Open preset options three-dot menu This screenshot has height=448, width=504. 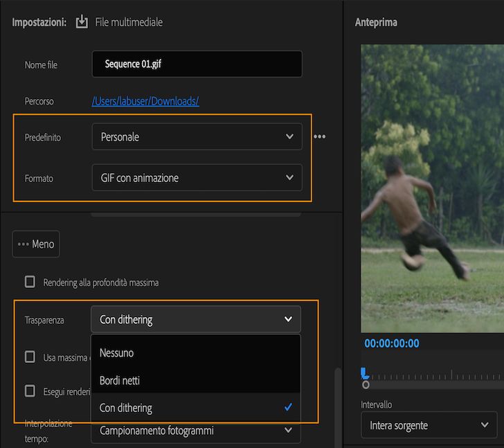(x=319, y=136)
